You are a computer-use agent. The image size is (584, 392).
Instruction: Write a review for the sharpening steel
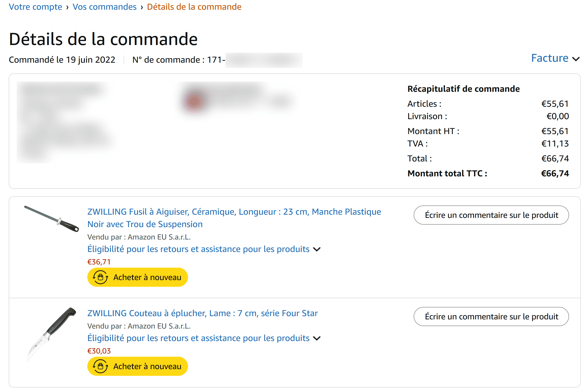491,215
